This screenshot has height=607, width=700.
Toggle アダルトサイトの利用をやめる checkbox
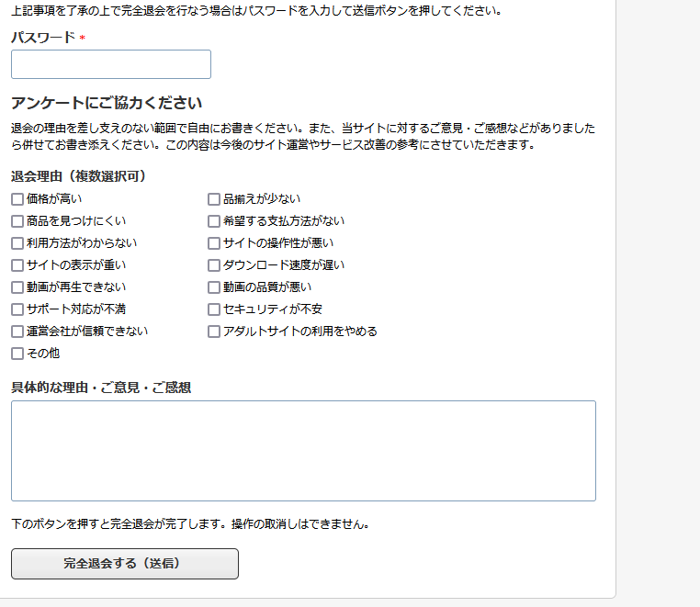(214, 332)
